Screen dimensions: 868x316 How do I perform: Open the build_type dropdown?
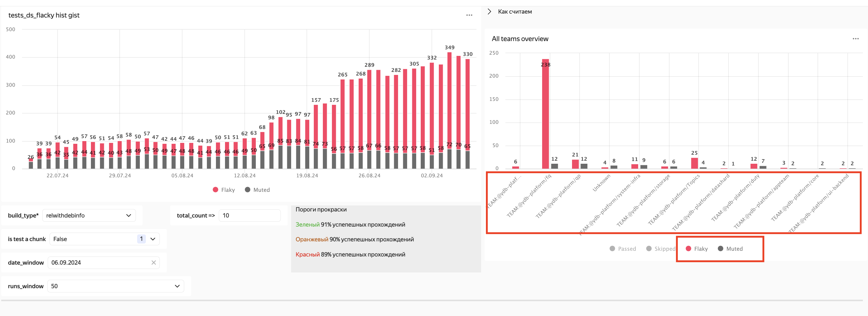coord(89,215)
